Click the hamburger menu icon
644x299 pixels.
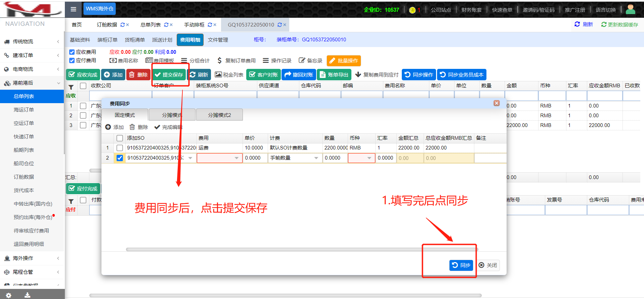click(73, 9)
